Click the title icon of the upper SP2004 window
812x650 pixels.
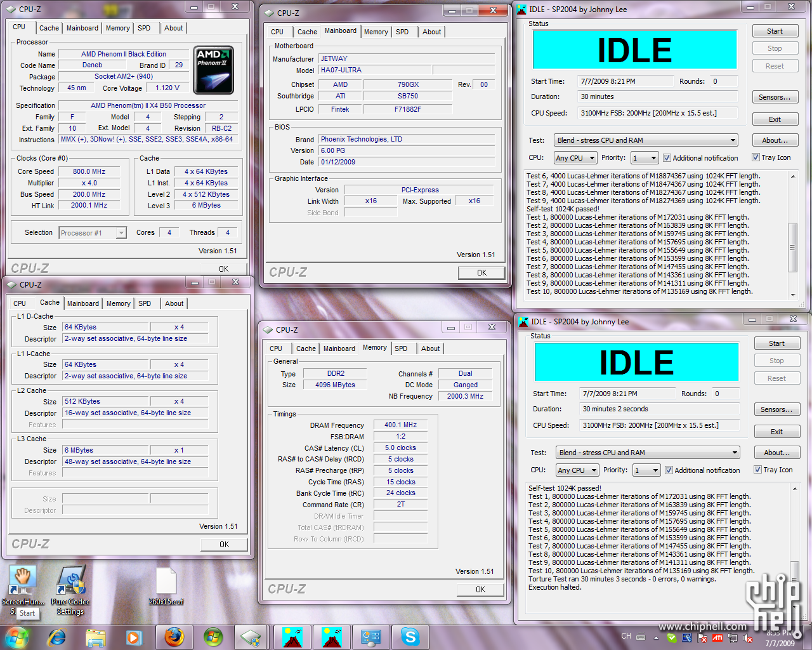tap(521, 9)
